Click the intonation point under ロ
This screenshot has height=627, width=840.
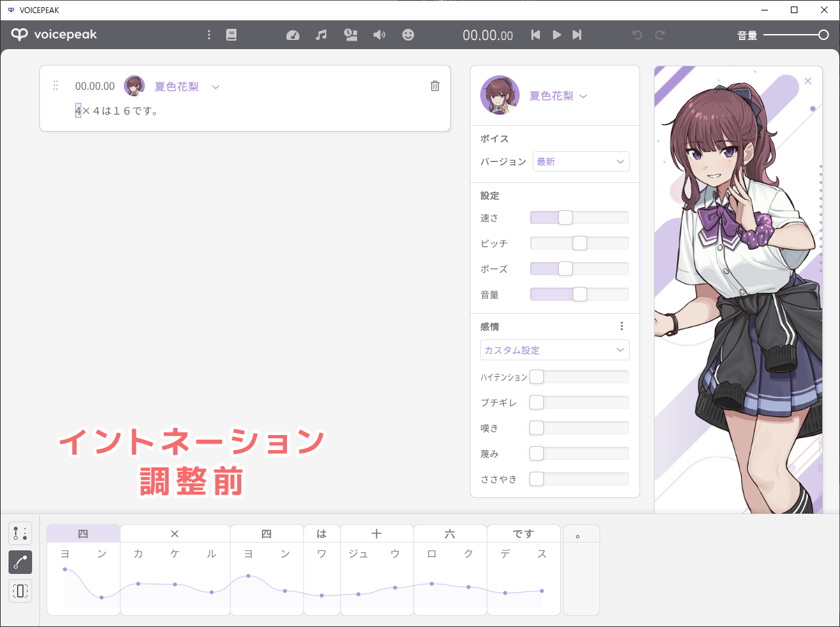pos(432,583)
